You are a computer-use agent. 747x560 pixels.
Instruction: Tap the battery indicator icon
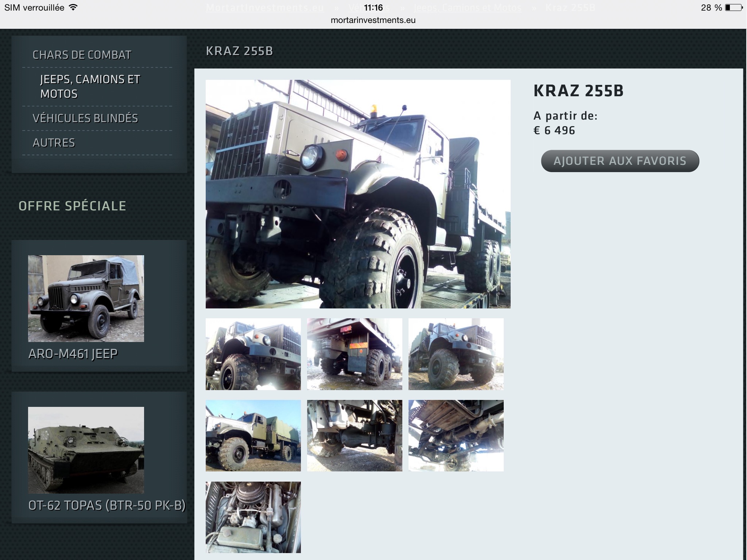pyautogui.click(x=734, y=8)
